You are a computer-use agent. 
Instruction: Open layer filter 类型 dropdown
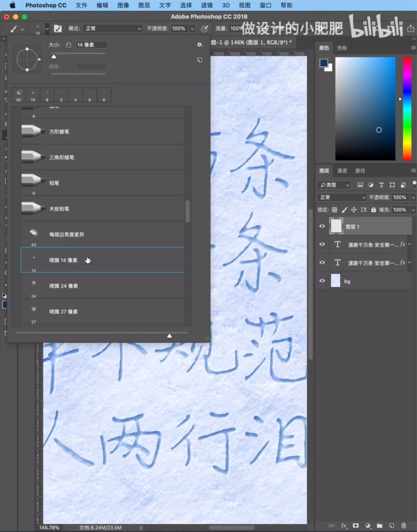pos(334,185)
